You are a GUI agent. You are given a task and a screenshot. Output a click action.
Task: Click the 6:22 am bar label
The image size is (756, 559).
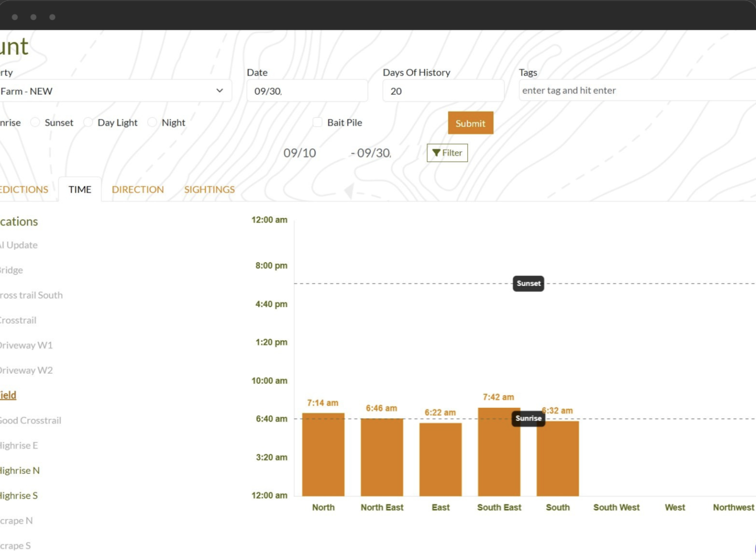click(x=440, y=413)
